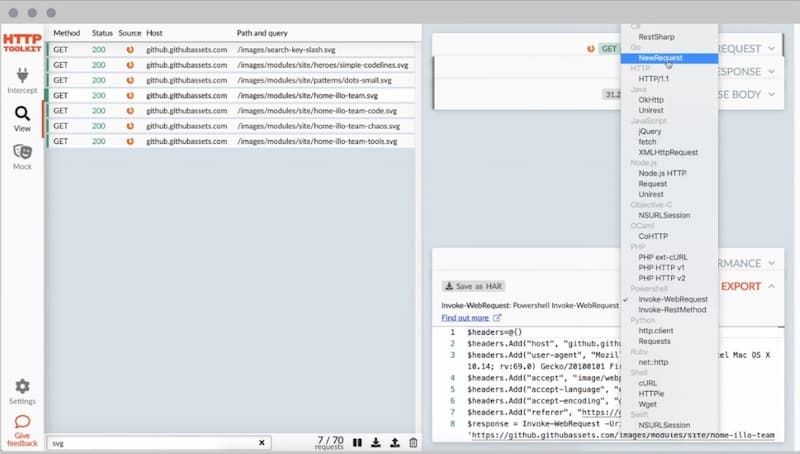Choose PHP ext-cURL export format
Image resolution: width=800 pixels, height=454 pixels.
pyautogui.click(x=663, y=257)
